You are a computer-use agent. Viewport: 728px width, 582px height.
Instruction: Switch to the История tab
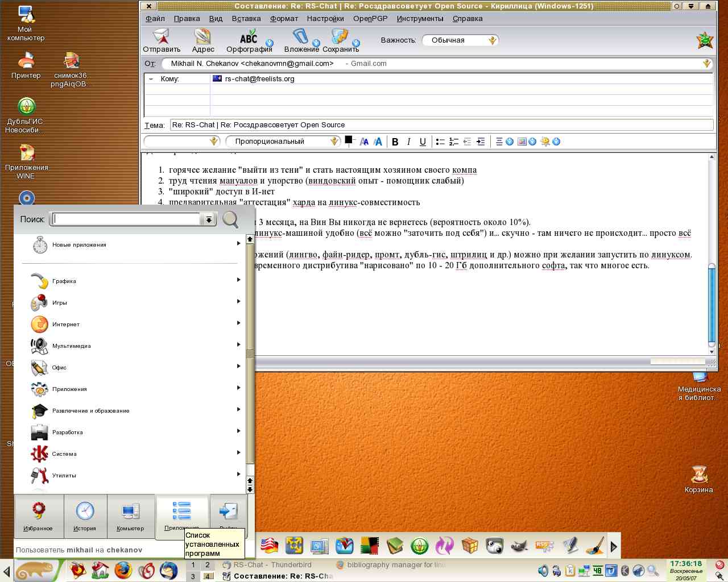85,516
